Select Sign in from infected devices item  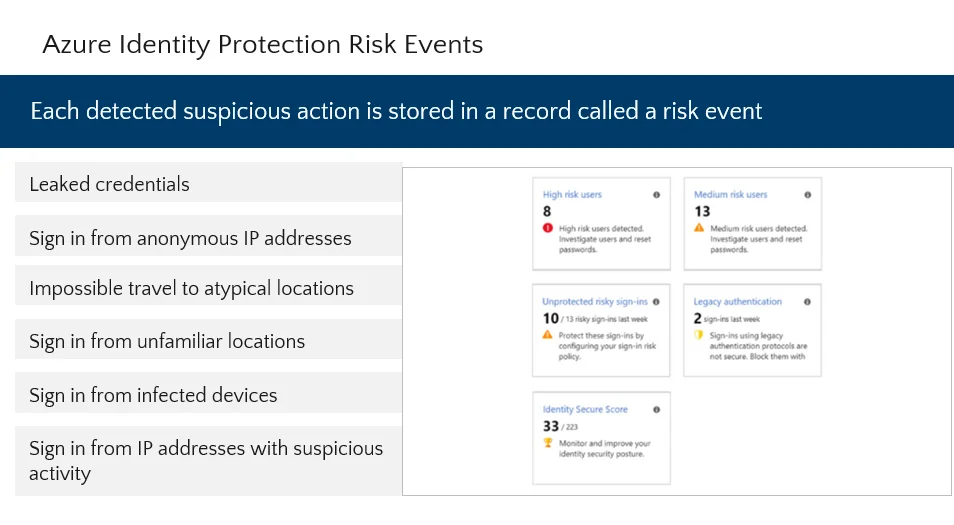[208, 393]
